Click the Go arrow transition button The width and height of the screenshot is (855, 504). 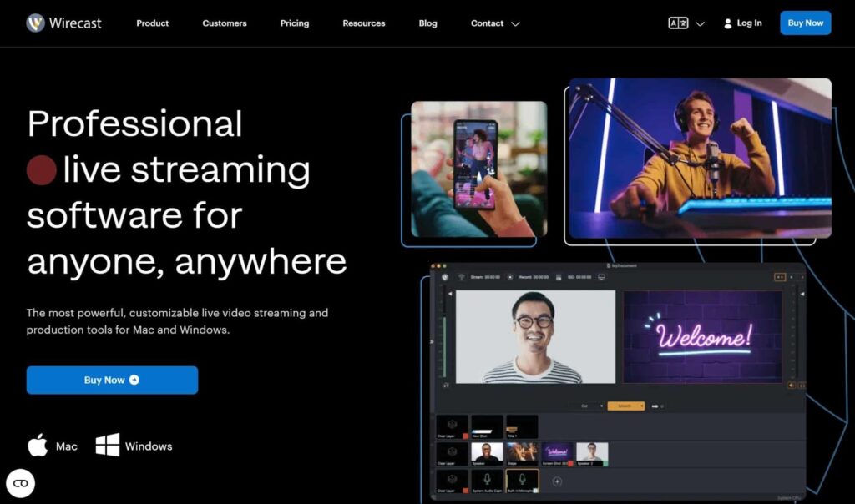[x=655, y=406]
